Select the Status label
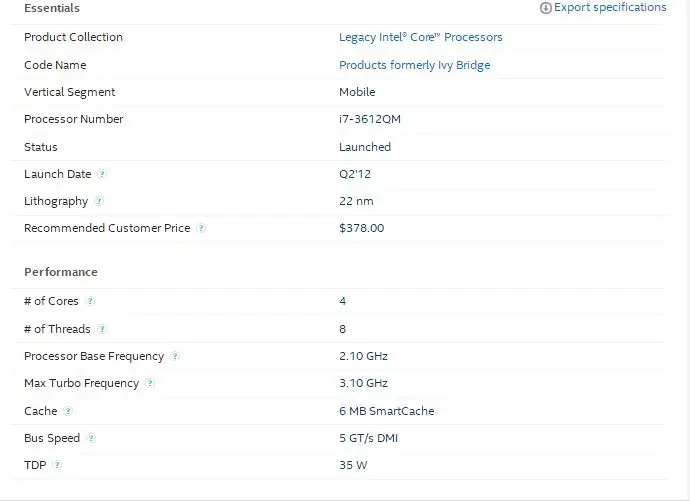Screen dimensions: 690x501 [40, 147]
